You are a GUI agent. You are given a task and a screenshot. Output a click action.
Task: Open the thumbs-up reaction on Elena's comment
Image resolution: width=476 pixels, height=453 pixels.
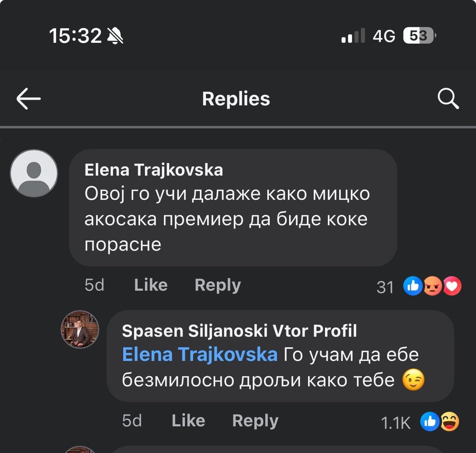(x=413, y=287)
